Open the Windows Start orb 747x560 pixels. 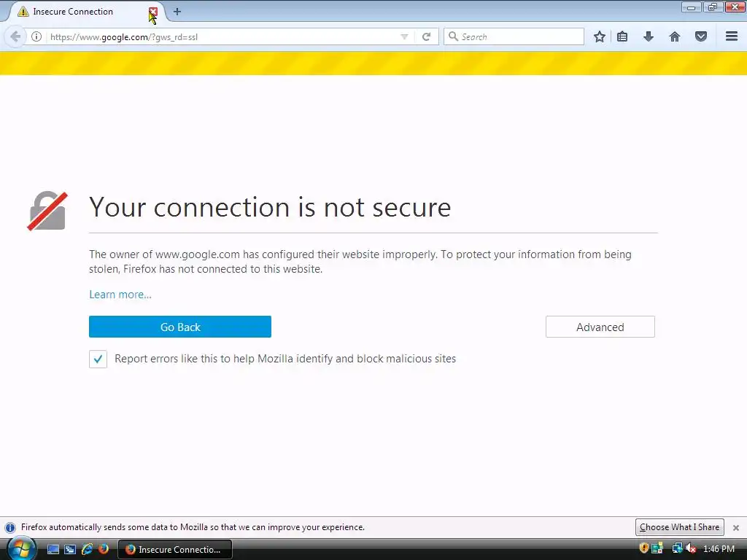(x=21, y=548)
